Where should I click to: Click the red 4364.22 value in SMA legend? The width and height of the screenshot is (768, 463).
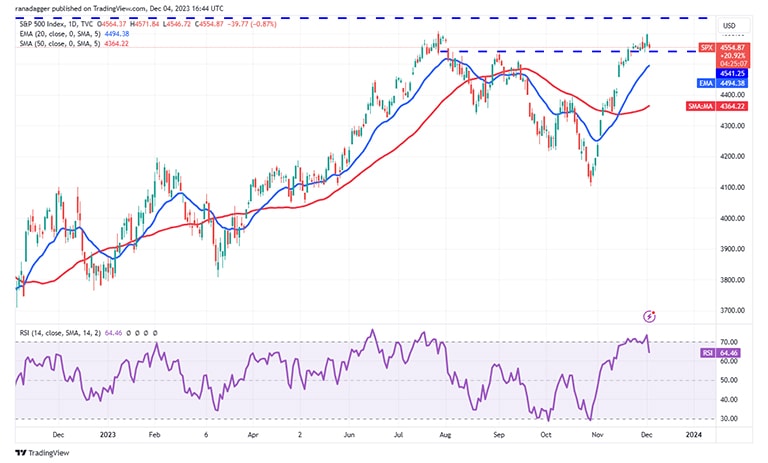pos(117,44)
